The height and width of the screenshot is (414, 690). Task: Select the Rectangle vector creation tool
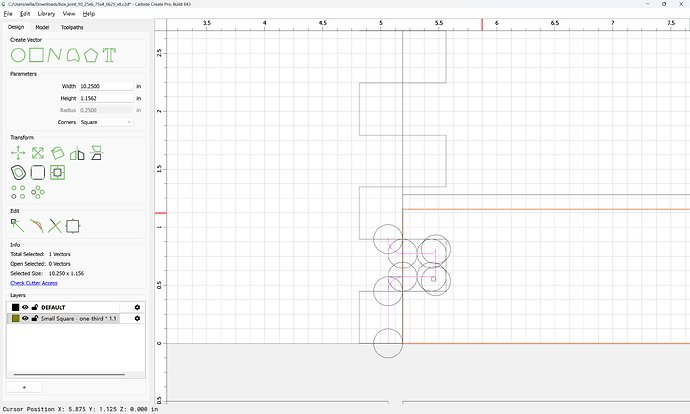coord(37,55)
